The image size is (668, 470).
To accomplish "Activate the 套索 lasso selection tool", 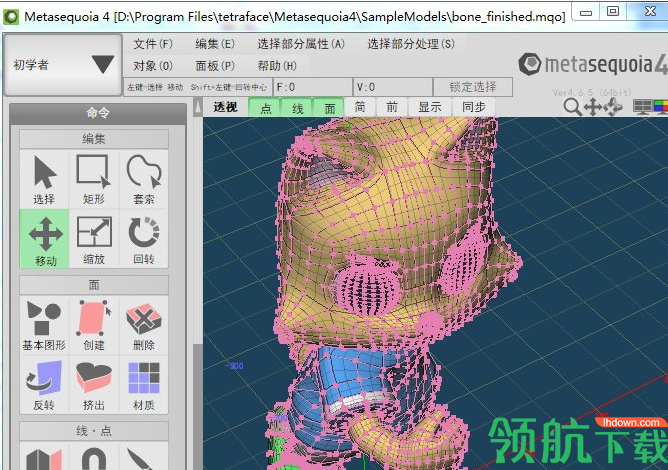I will 144,179.
